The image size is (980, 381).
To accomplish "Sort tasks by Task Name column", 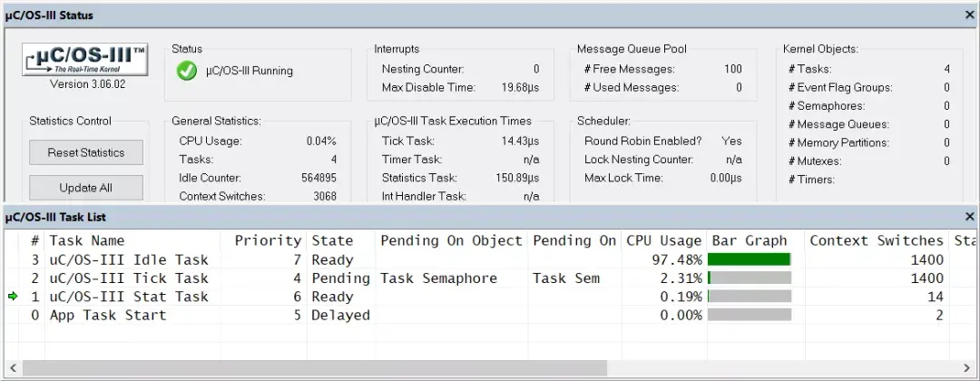I will click(86, 240).
